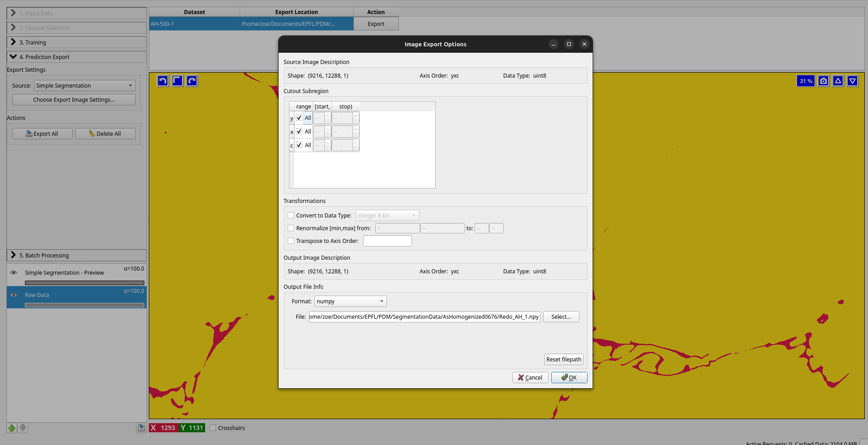The height and width of the screenshot is (445, 868).
Task: Confirm export options with OK
Action: pyautogui.click(x=569, y=377)
